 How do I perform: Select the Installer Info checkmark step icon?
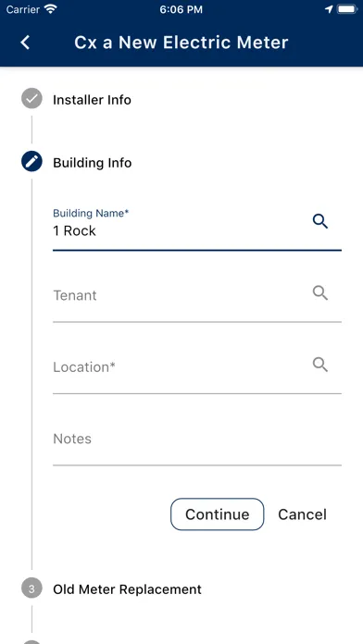click(x=31, y=99)
